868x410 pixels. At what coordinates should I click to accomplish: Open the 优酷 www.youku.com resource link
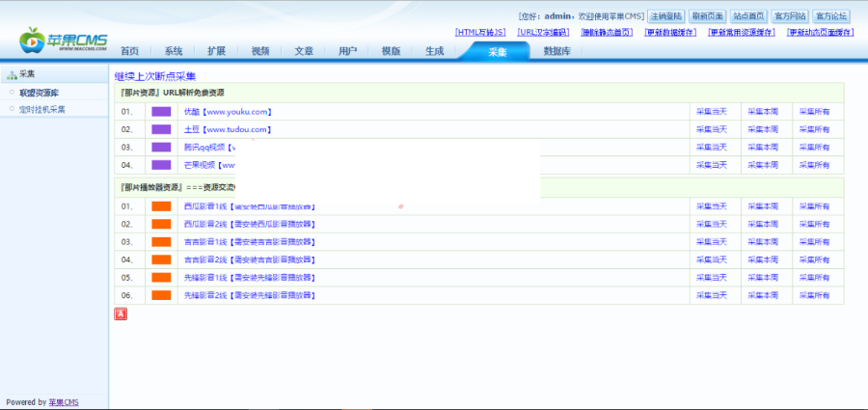coord(228,112)
